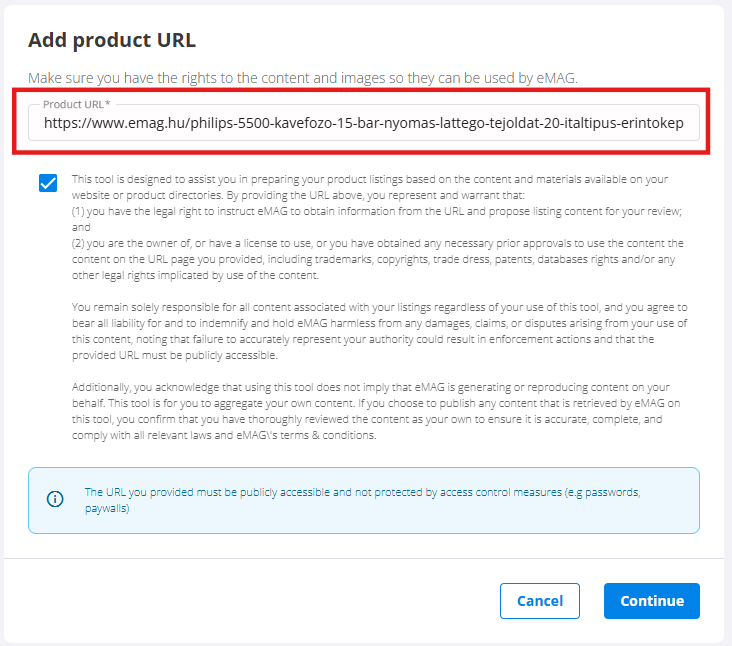Image resolution: width=732 pixels, height=646 pixels.
Task: Click the lone "and" between clauses (1) and (2)
Action: (x=82, y=227)
